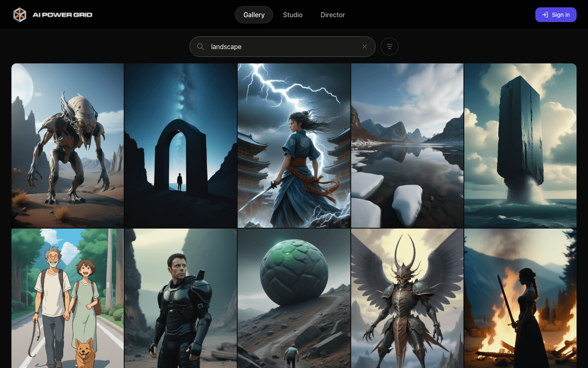The height and width of the screenshot is (368, 588).
Task: Click the AI Power Grid cube logo
Action: click(19, 15)
